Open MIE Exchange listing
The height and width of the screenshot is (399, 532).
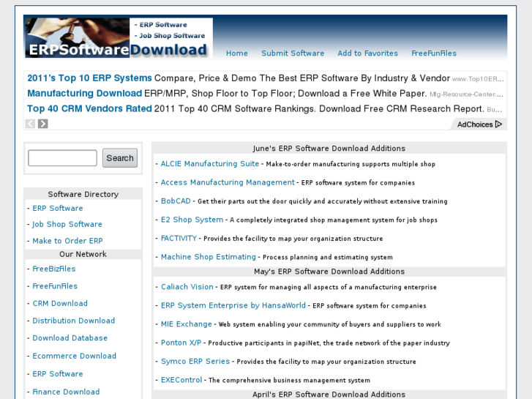tap(187, 324)
